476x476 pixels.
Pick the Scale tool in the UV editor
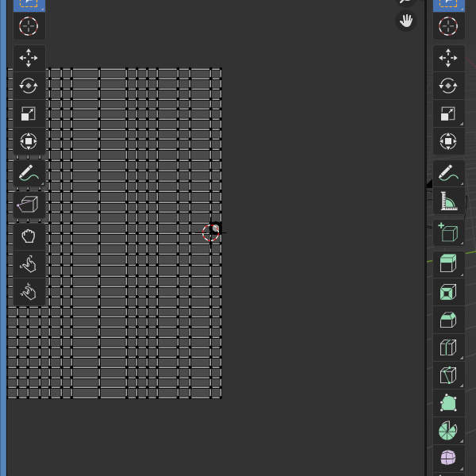29,113
